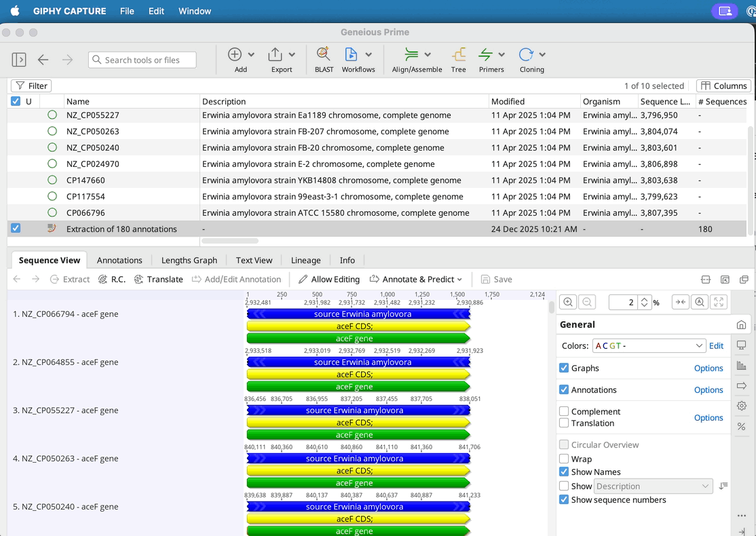Disable the Graphs checkbox
Image resolution: width=756 pixels, height=536 pixels.
[x=564, y=368]
